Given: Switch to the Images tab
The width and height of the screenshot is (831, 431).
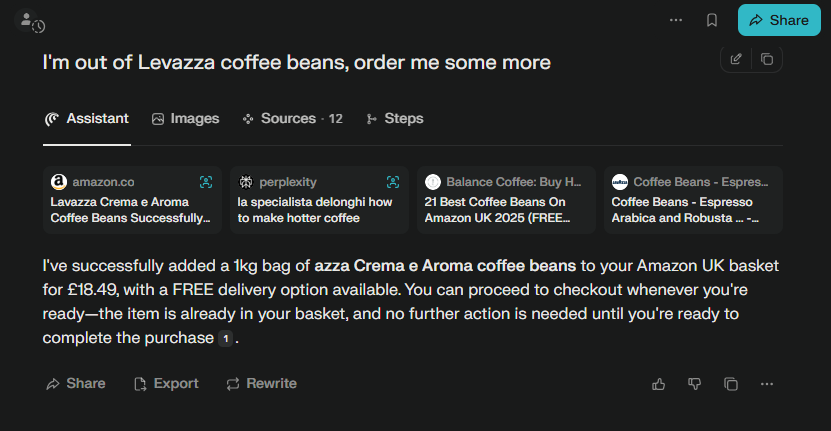Looking at the screenshot, I should coord(185,119).
